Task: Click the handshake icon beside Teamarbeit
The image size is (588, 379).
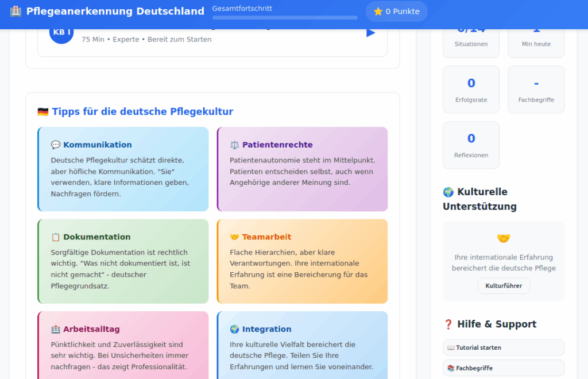Action: 234,237
